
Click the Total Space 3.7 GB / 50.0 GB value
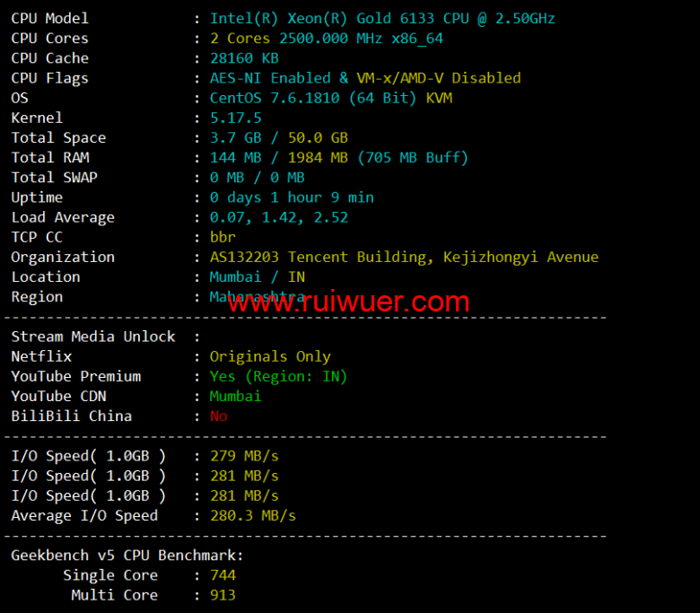click(x=278, y=138)
